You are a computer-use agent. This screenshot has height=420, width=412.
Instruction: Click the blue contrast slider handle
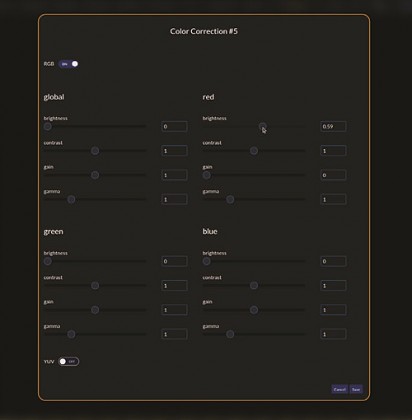[254, 286]
